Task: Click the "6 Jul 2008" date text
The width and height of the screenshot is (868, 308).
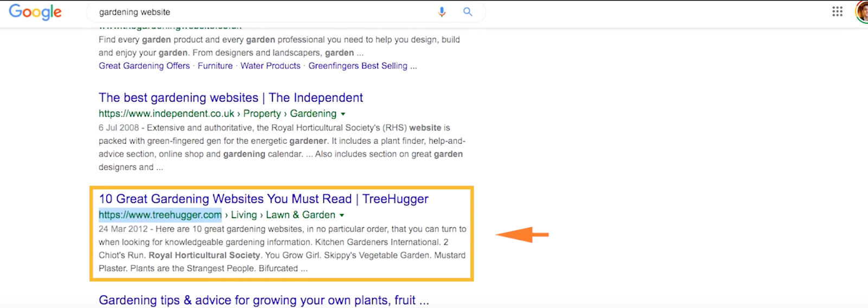Action: click(119, 127)
